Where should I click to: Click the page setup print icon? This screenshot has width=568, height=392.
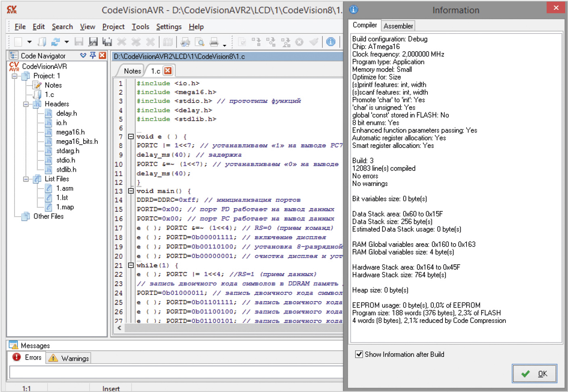point(185,42)
